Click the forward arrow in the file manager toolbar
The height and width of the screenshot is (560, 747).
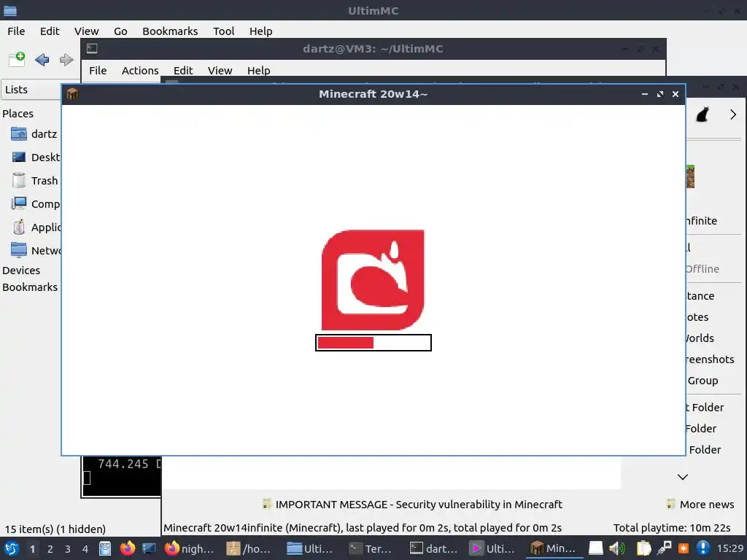pyautogui.click(x=66, y=60)
